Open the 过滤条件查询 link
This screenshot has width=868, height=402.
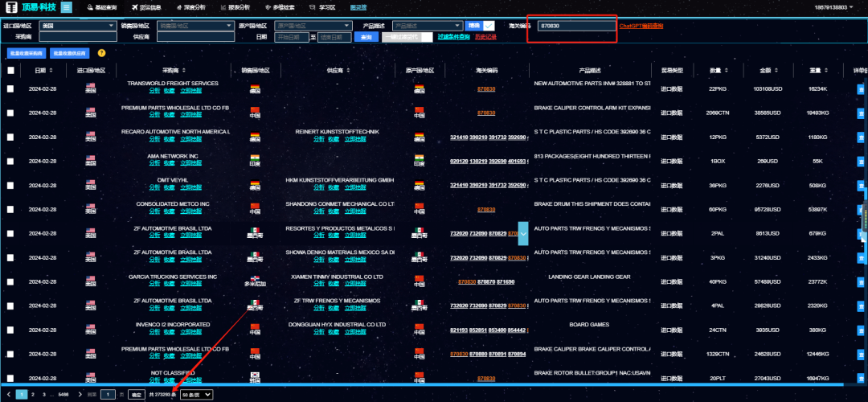[453, 37]
